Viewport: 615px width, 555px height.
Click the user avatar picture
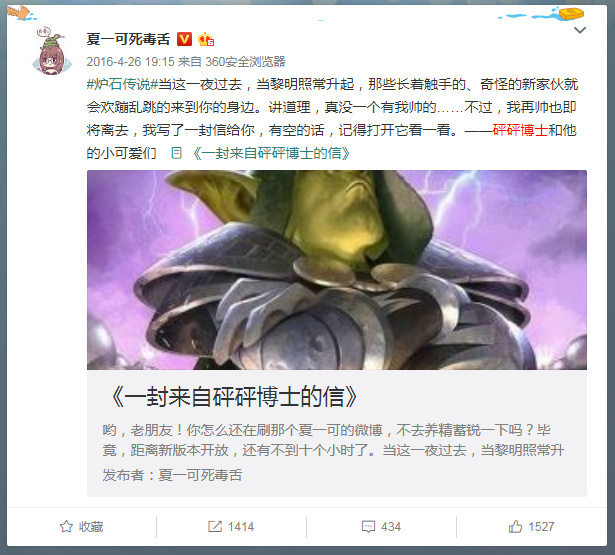52,51
